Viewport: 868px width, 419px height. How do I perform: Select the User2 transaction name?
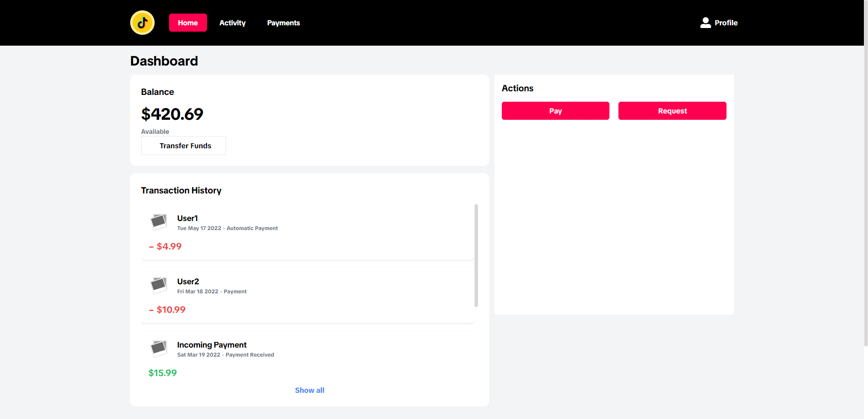(x=188, y=282)
